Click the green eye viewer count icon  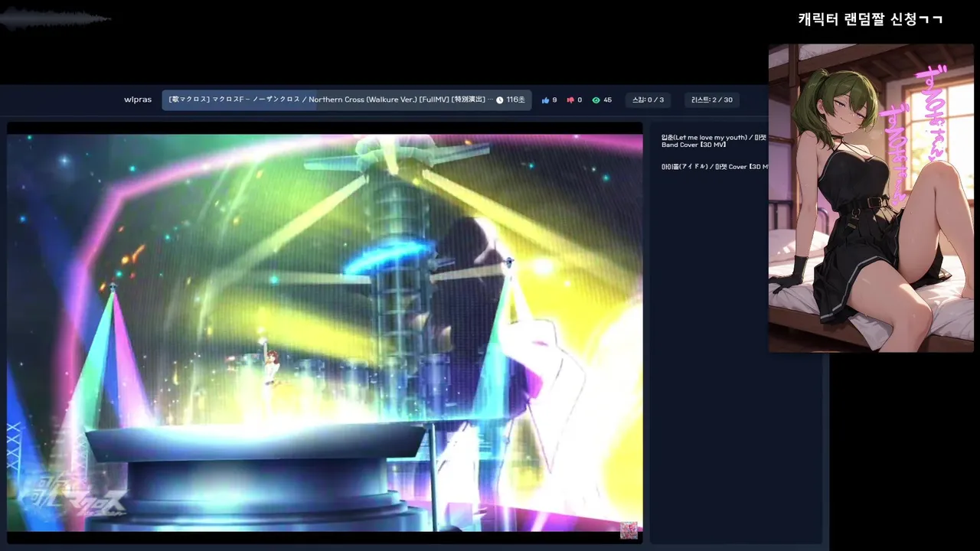596,100
